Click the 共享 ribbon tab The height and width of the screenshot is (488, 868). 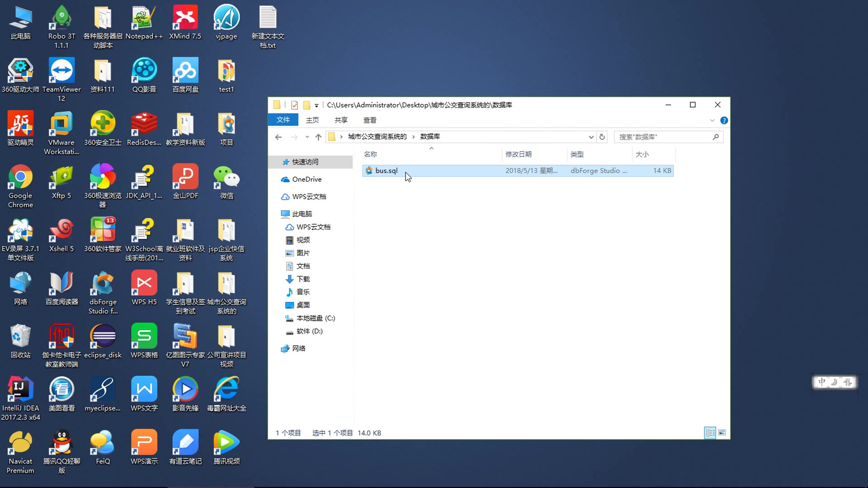click(340, 120)
